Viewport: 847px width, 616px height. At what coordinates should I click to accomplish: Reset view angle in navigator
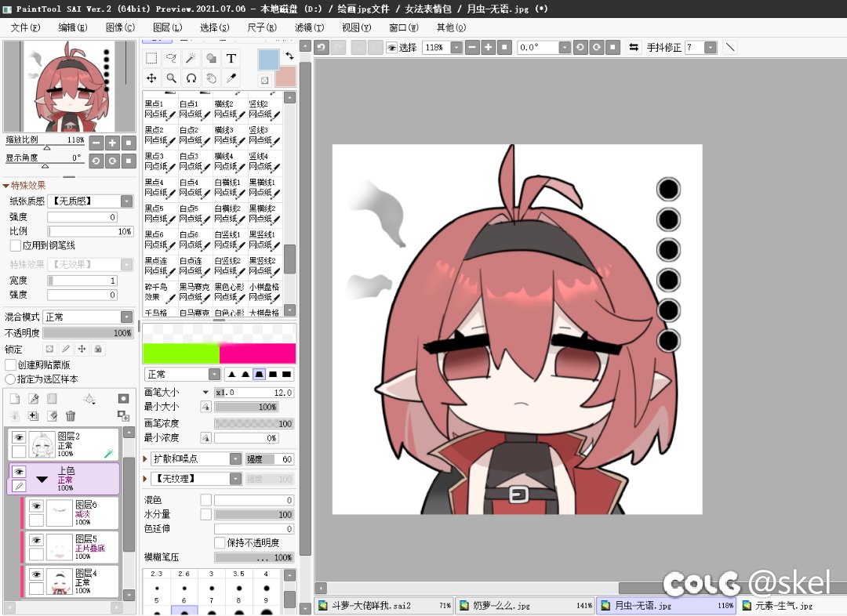coord(129,161)
